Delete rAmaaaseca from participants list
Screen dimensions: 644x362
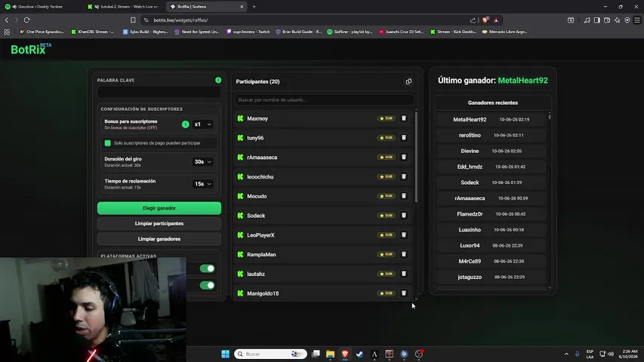pos(404,157)
